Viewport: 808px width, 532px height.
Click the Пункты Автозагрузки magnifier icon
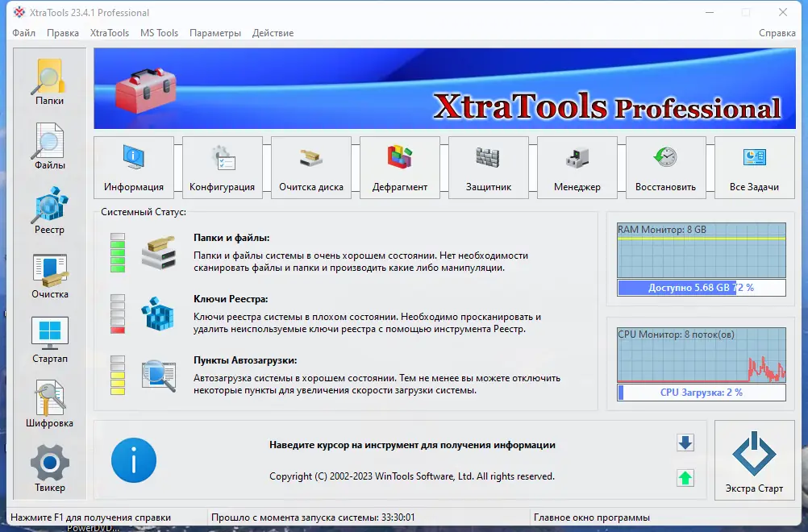tap(159, 376)
